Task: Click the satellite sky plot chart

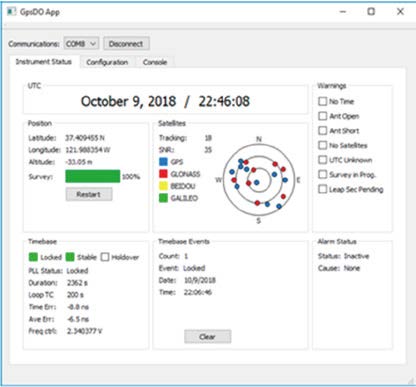Action: point(259,180)
